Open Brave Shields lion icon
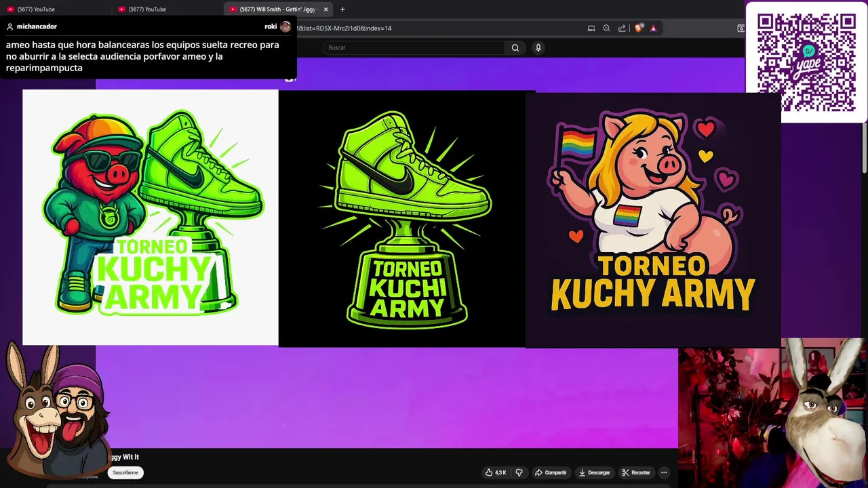 [x=638, y=28]
